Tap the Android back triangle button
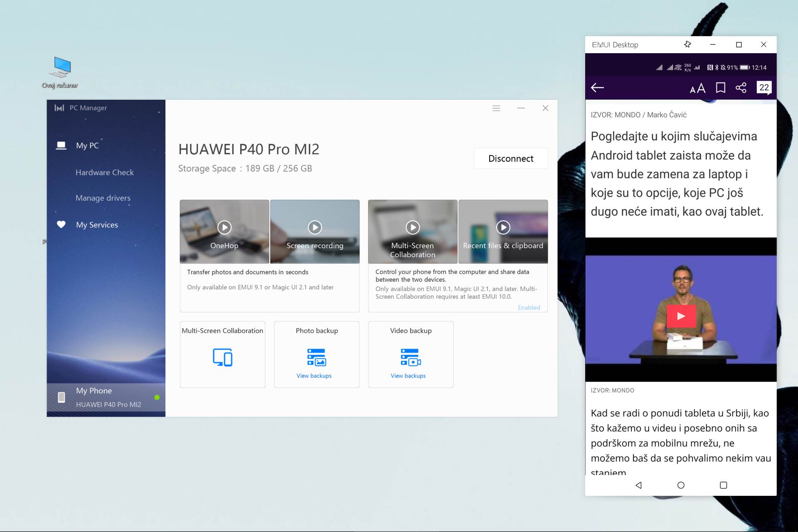This screenshot has width=798, height=532. tap(639, 485)
